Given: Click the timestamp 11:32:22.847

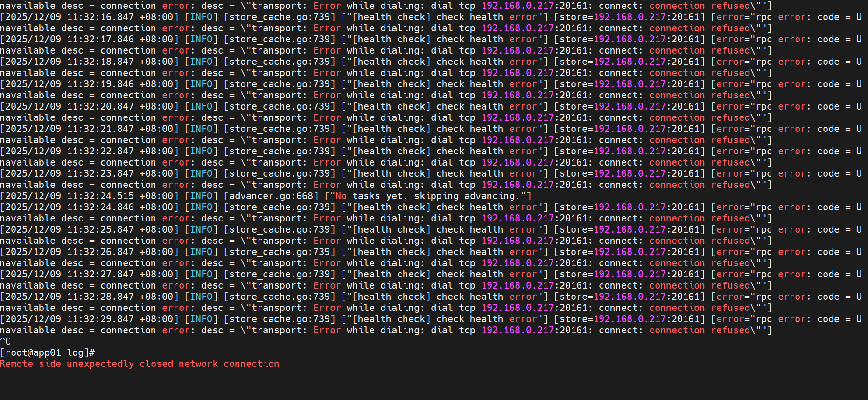Looking at the screenshot, I should click(100, 152).
